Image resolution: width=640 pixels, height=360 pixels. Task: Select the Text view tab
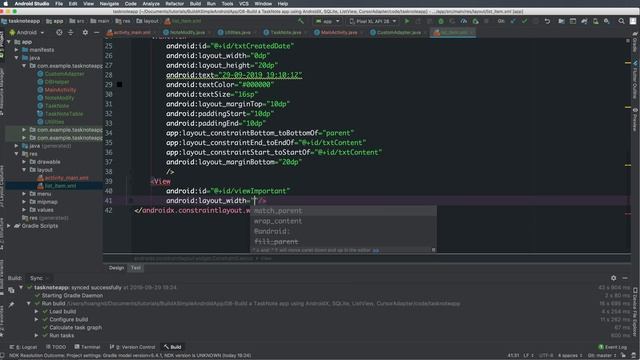tap(136, 268)
